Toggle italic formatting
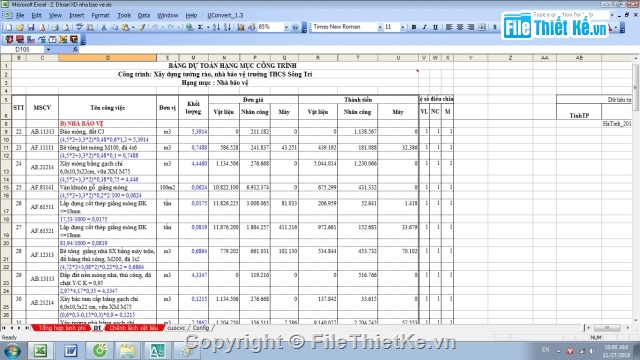The height and width of the screenshot is (360, 640). click(x=424, y=27)
